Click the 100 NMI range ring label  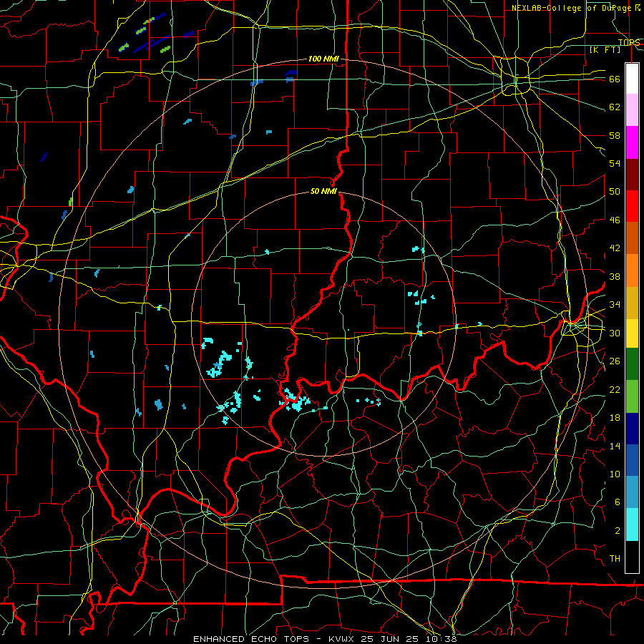coord(323,59)
